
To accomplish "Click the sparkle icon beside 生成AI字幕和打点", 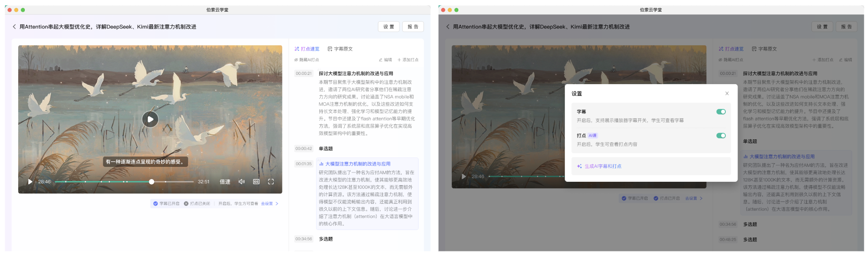I will tap(579, 166).
